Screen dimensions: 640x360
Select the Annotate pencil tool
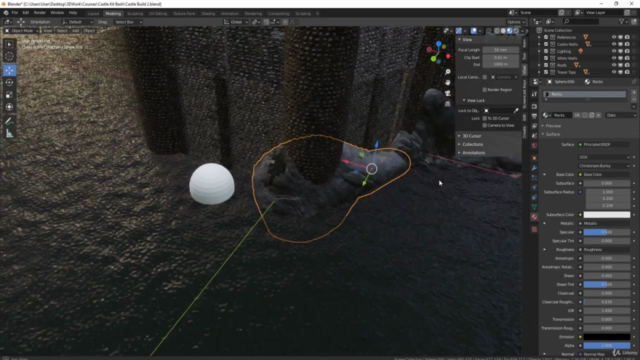pos(9,121)
